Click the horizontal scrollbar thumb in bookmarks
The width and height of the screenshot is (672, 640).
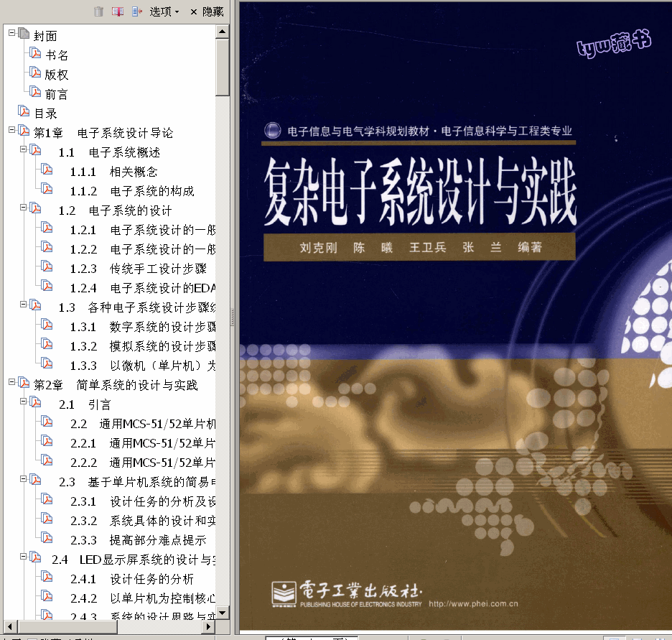point(67,626)
